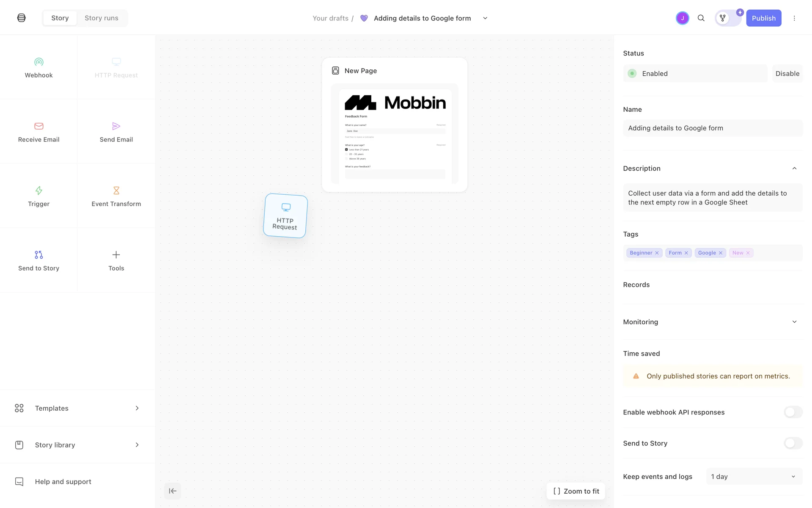
Task: Select the Webhook action icon
Action: (38, 62)
